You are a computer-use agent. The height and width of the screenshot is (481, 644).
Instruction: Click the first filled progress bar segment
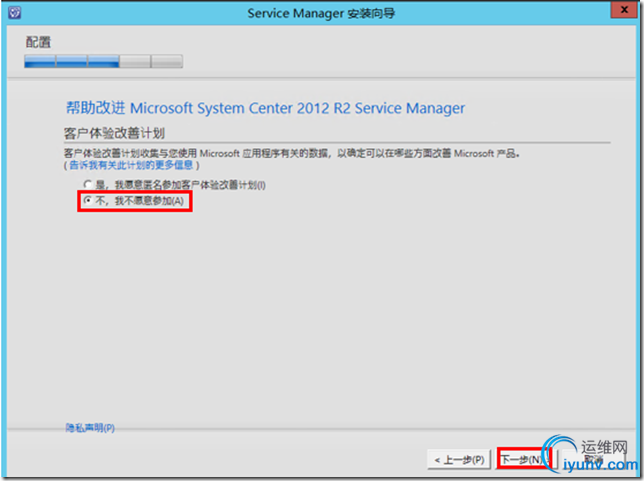pyautogui.click(x=40, y=61)
